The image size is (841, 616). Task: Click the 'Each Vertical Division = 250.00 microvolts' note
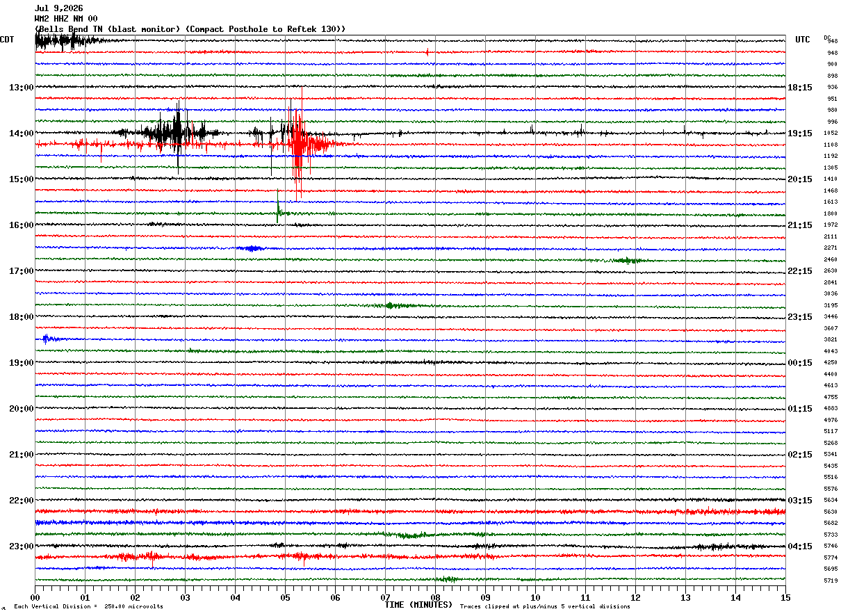click(x=89, y=606)
